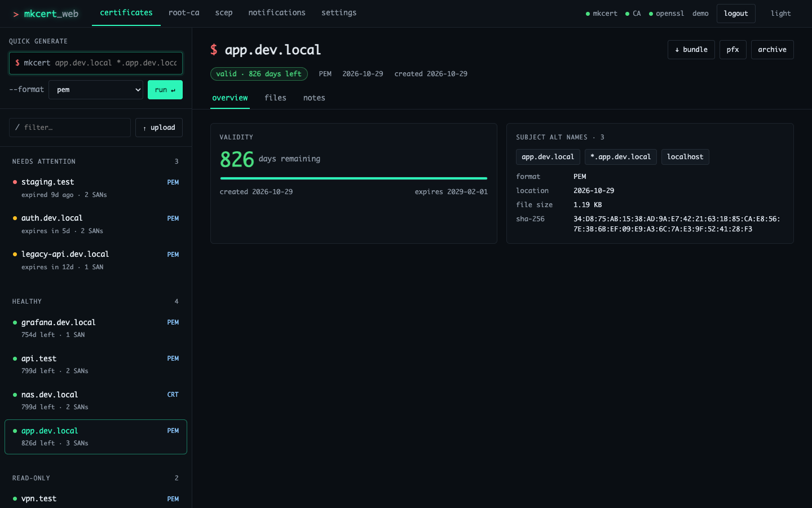Click the sha-256 fingerprint value
The height and width of the screenshot is (508, 812).
coord(677,224)
